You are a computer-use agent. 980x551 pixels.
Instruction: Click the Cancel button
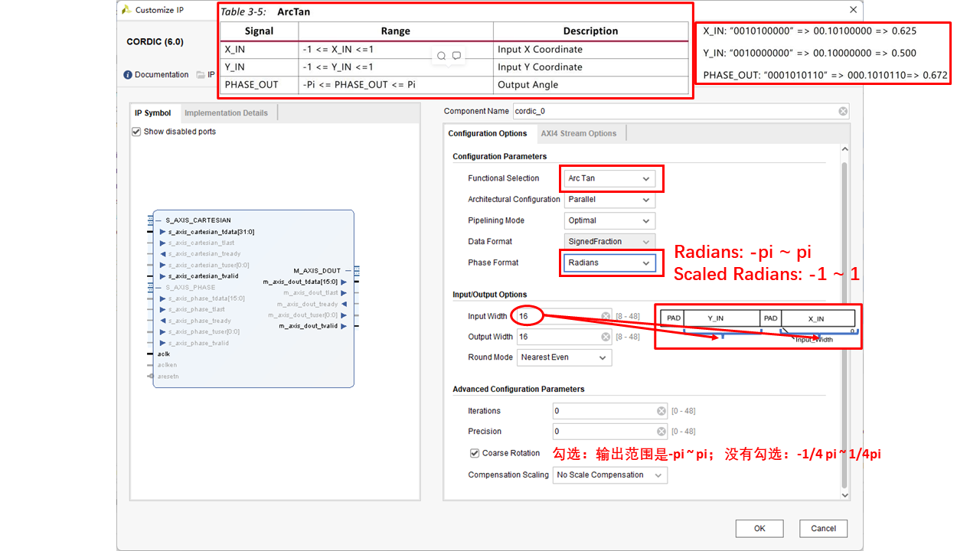[823, 528]
